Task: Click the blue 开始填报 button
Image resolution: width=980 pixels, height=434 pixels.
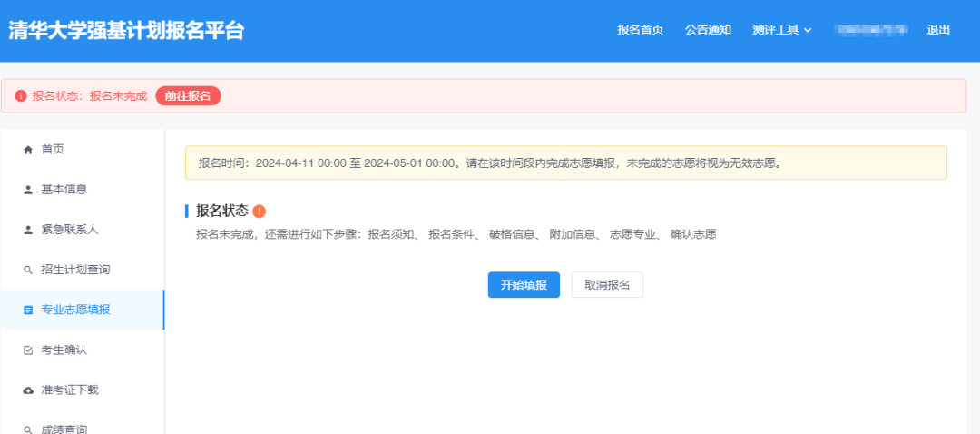Action: pos(524,285)
